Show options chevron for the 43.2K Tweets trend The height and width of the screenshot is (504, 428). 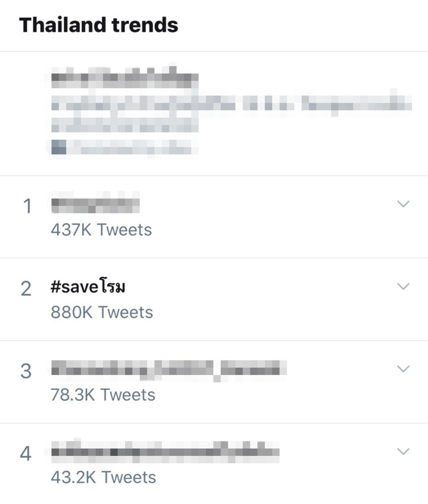[x=403, y=451]
